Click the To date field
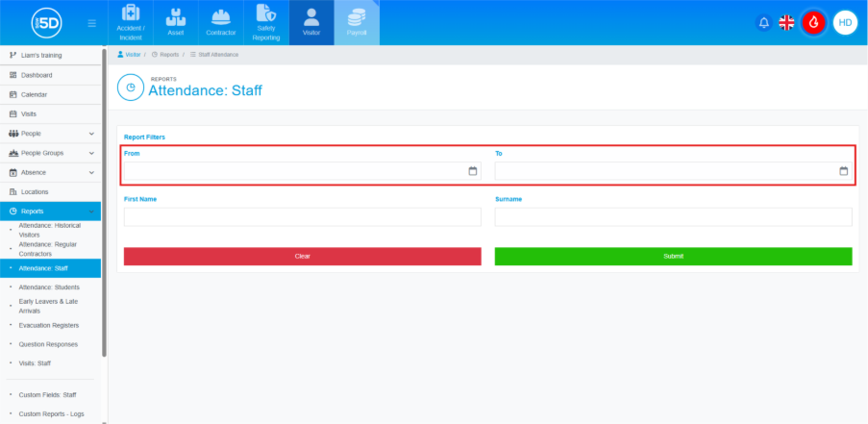This screenshot has height=424, width=868. [673, 171]
